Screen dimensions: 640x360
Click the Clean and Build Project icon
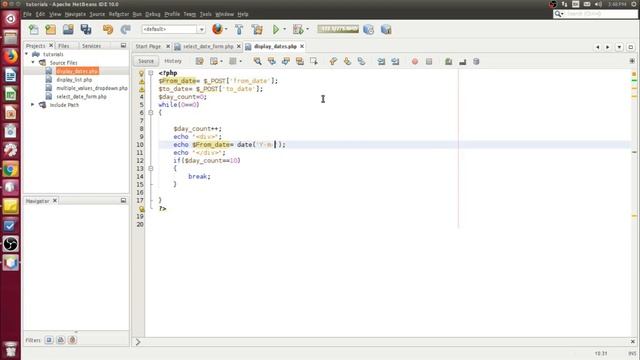click(x=257, y=29)
